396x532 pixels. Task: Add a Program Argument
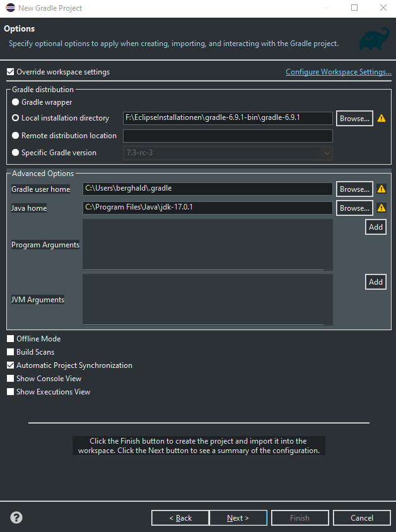coord(376,227)
